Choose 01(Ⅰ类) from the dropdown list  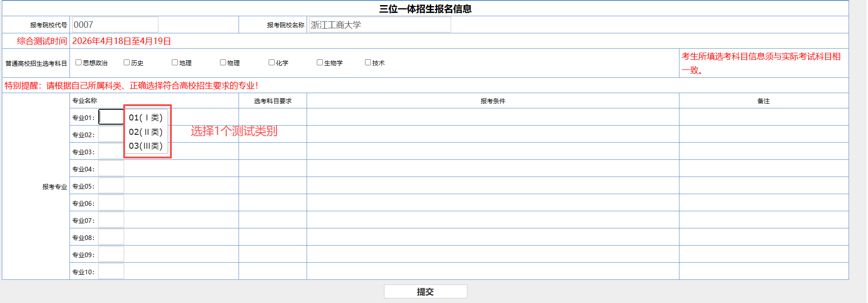[x=146, y=118]
